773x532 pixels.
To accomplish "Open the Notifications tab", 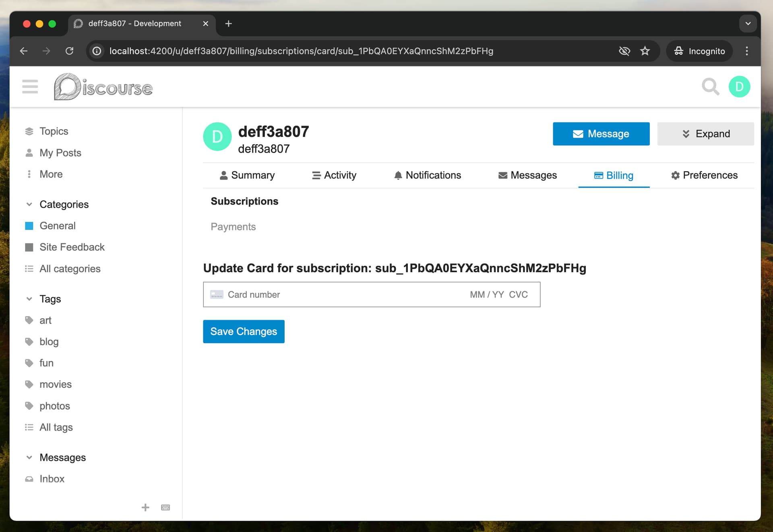I will tap(427, 175).
